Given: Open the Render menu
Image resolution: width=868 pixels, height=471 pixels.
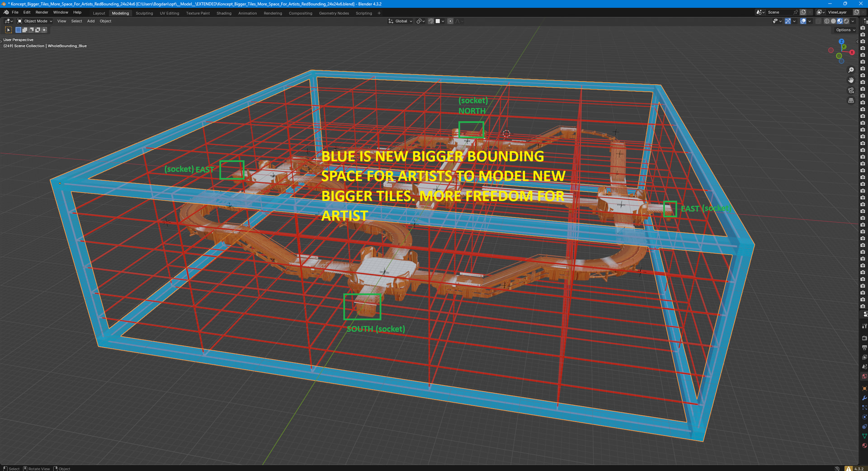Looking at the screenshot, I should pos(42,12).
